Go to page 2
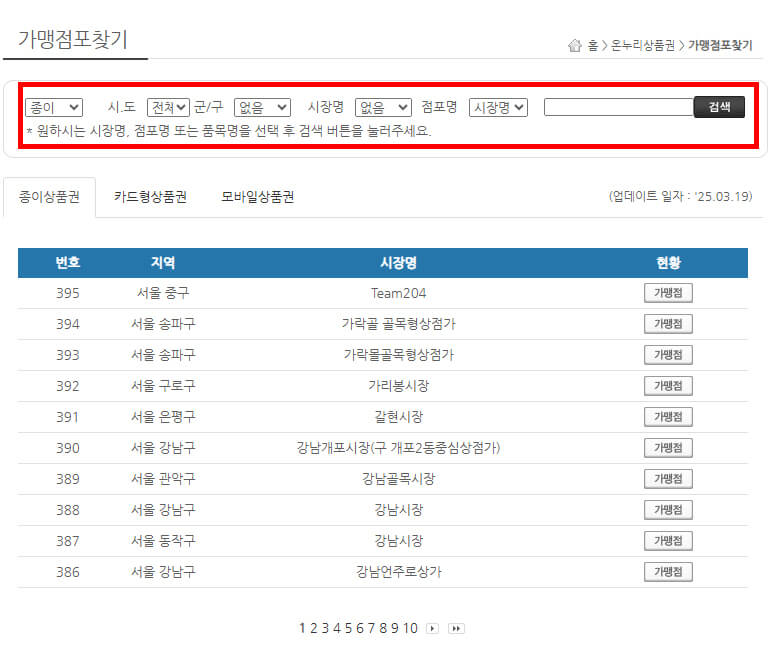The height and width of the screenshot is (651, 774). (313, 628)
